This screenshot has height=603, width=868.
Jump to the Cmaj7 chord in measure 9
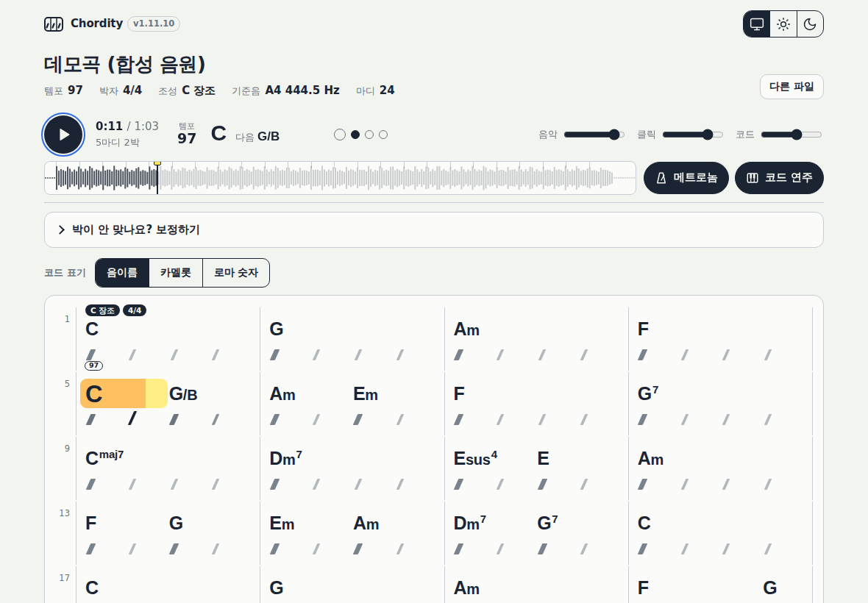tap(104, 457)
